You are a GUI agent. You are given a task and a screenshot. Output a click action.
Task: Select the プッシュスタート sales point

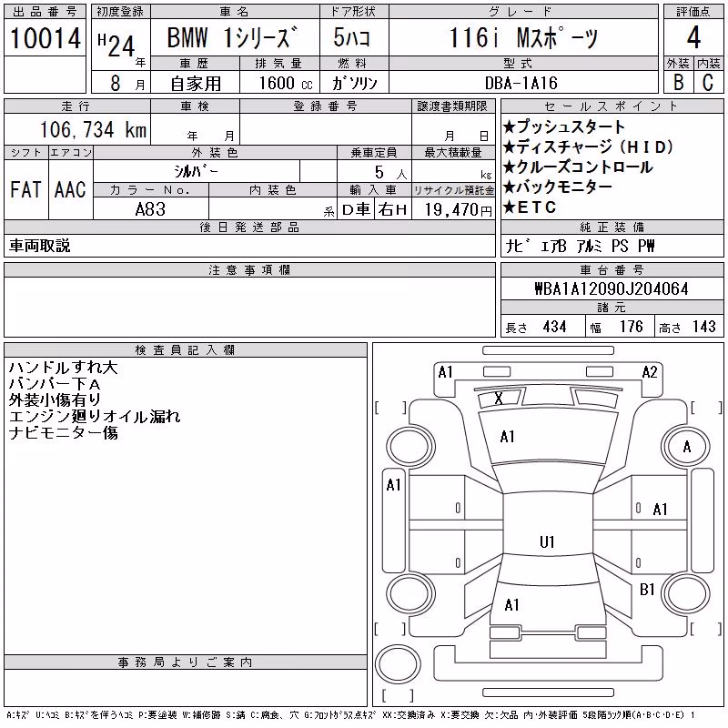564,126
